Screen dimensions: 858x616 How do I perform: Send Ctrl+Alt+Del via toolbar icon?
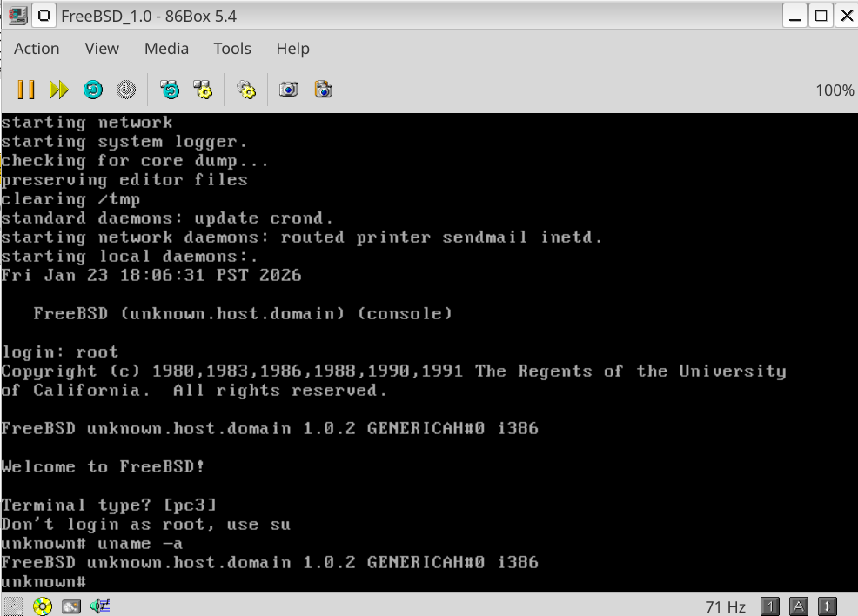[x=170, y=90]
